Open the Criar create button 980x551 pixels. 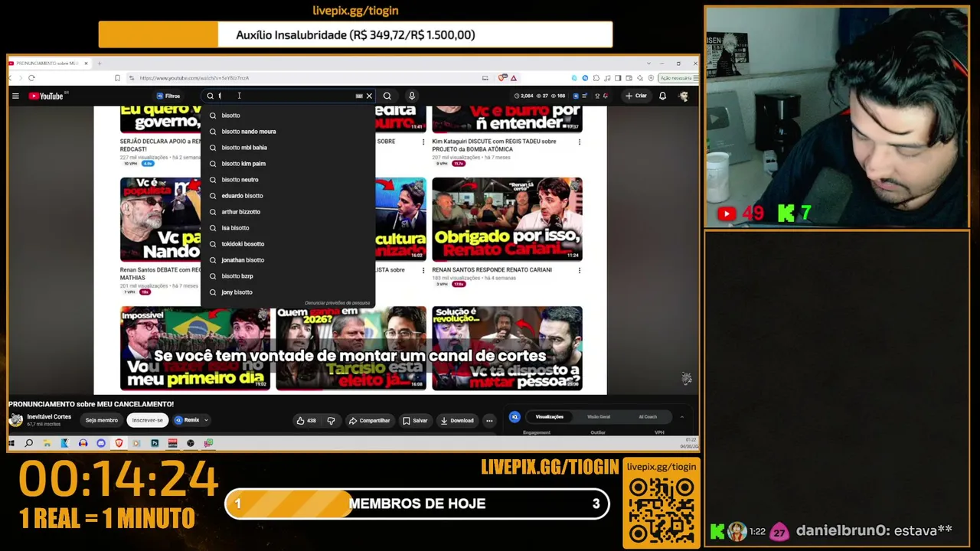(636, 96)
